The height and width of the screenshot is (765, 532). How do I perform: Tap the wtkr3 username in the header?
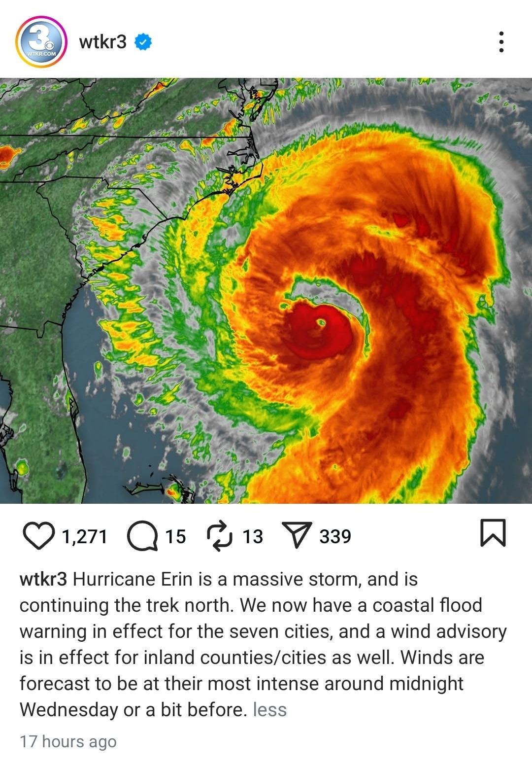[103, 42]
